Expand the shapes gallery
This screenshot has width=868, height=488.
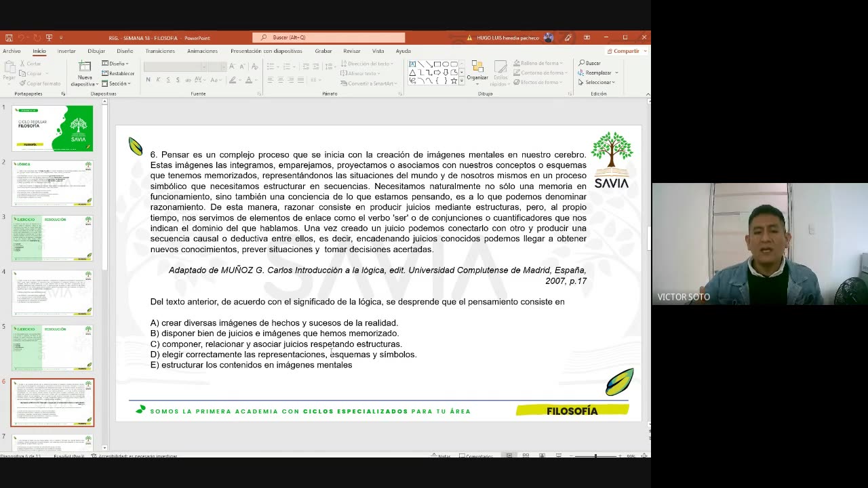pos(462,81)
